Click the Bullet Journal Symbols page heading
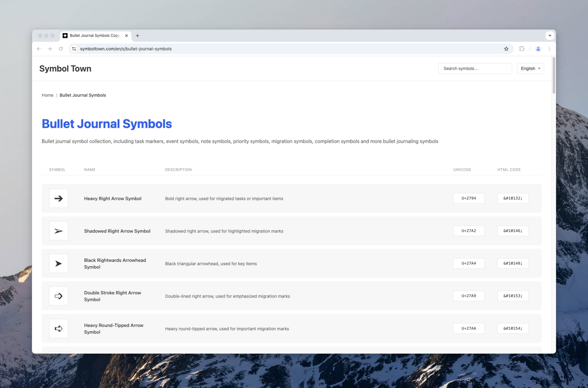This screenshot has width=588, height=388. (107, 124)
